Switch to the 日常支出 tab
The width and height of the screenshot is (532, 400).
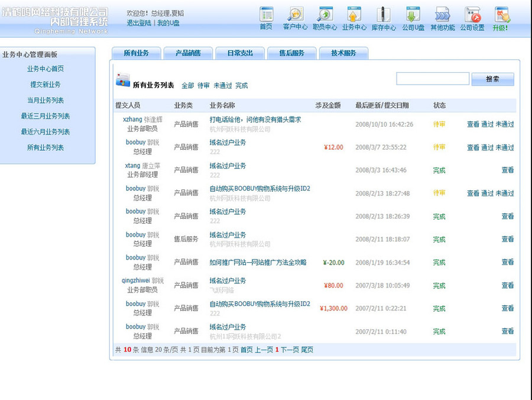pyautogui.click(x=240, y=53)
